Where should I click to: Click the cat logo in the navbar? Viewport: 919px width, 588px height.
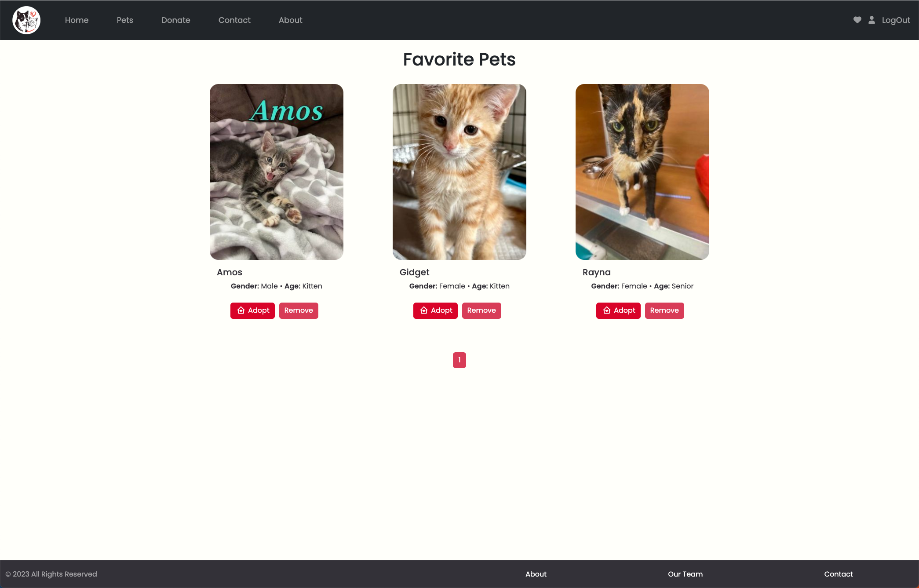26,20
